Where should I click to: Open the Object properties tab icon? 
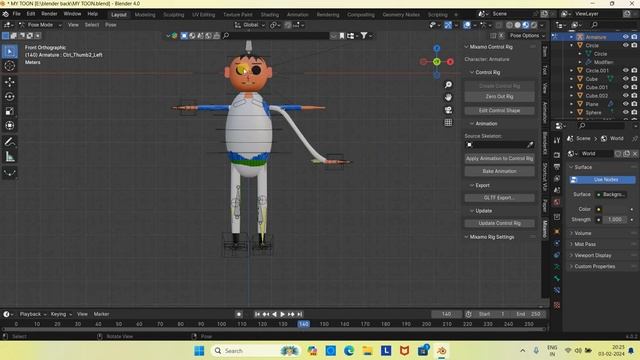557,231
